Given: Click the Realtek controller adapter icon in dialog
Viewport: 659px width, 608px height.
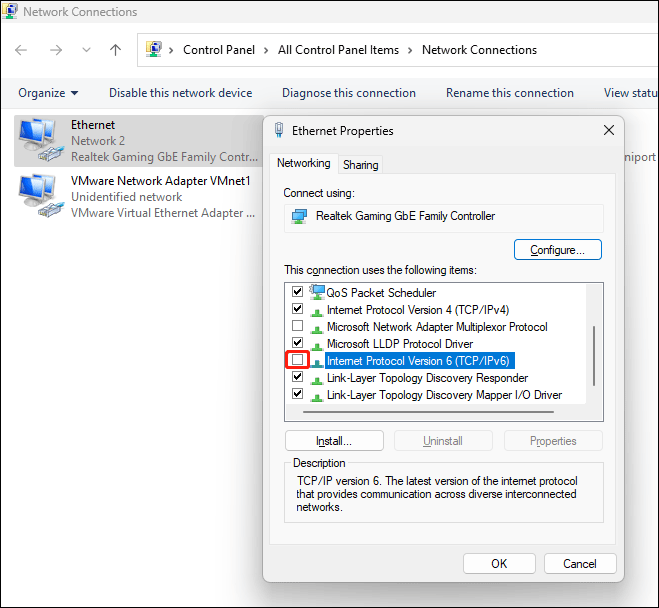Looking at the screenshot, I should 299,217.
